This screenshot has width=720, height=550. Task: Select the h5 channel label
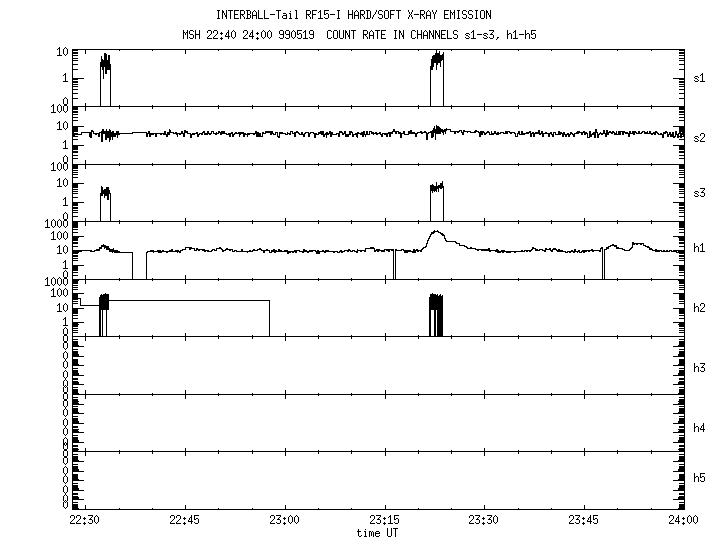coord(700,478)
